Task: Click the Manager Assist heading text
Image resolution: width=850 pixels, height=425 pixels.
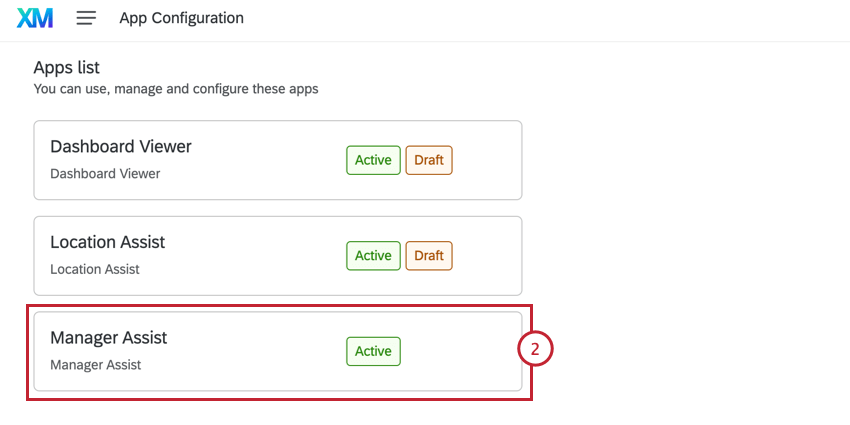Action: 109,338
